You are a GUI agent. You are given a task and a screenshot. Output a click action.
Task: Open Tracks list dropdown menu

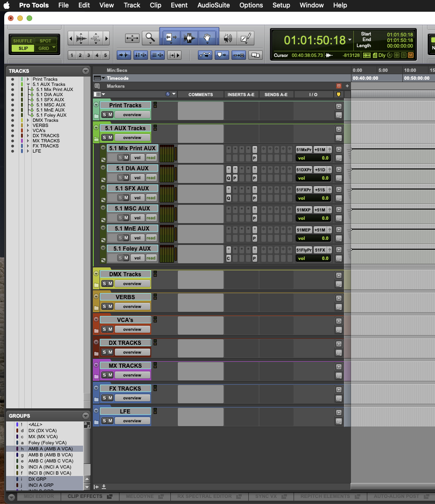pos(85,71)
